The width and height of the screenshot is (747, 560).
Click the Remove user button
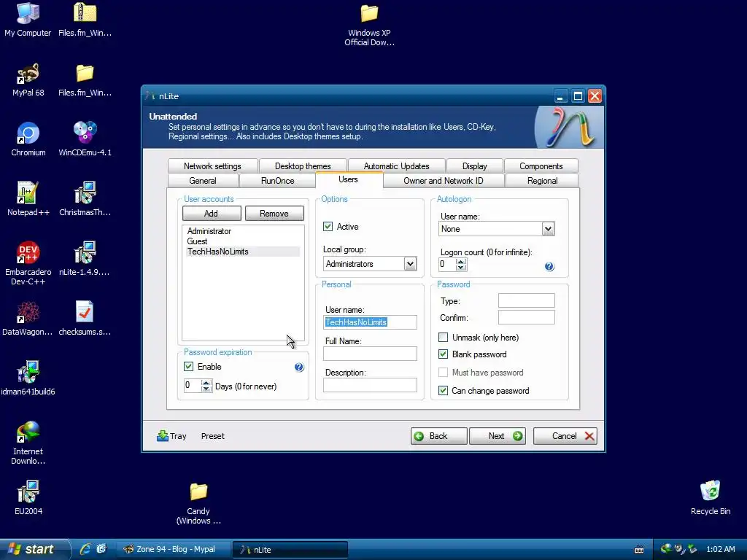click(x=274, y=214)
